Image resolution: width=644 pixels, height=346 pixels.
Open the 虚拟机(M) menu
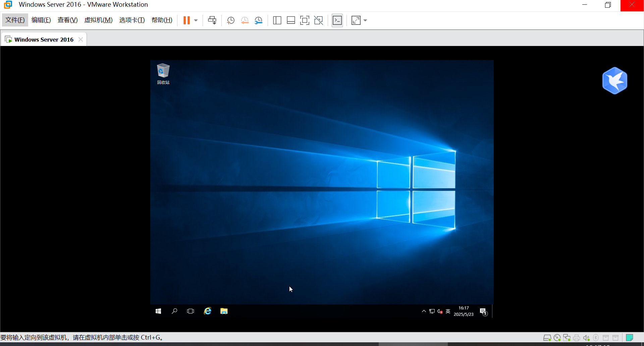[98, 20]
